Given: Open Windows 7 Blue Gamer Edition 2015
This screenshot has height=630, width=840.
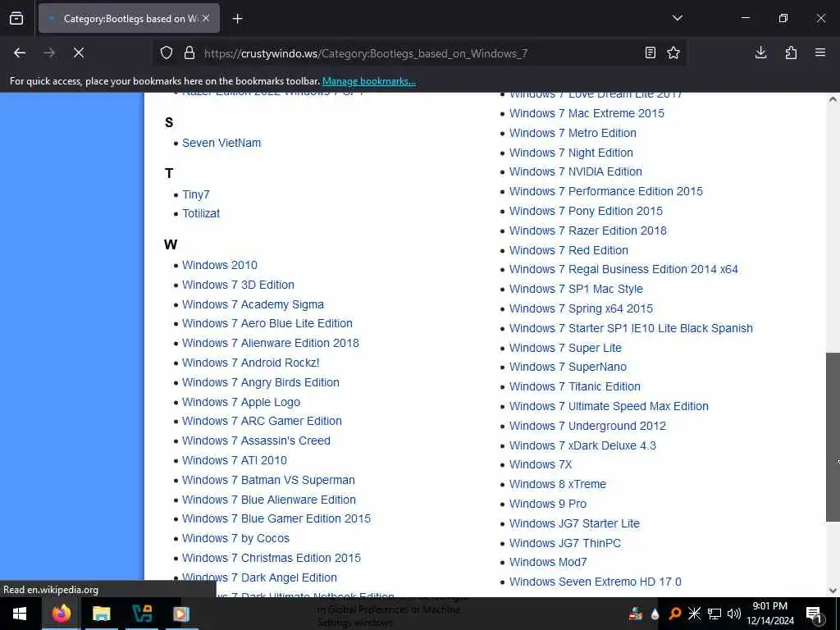Looking at the screenshot, I should click(x=276, y=518).
